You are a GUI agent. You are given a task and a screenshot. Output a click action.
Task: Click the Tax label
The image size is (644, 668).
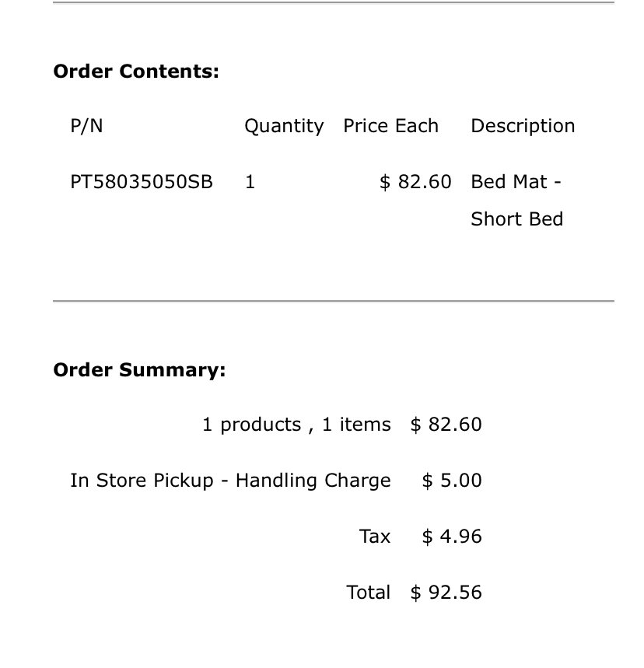375,537
